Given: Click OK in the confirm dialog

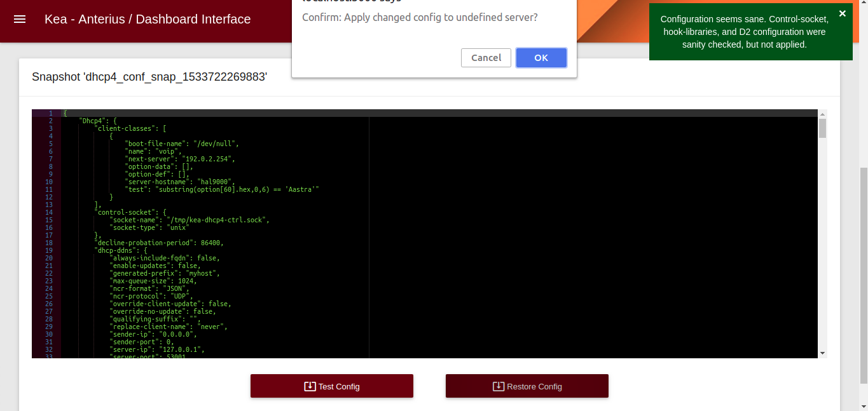Looking at the screenshot, I should pos(541,58).
